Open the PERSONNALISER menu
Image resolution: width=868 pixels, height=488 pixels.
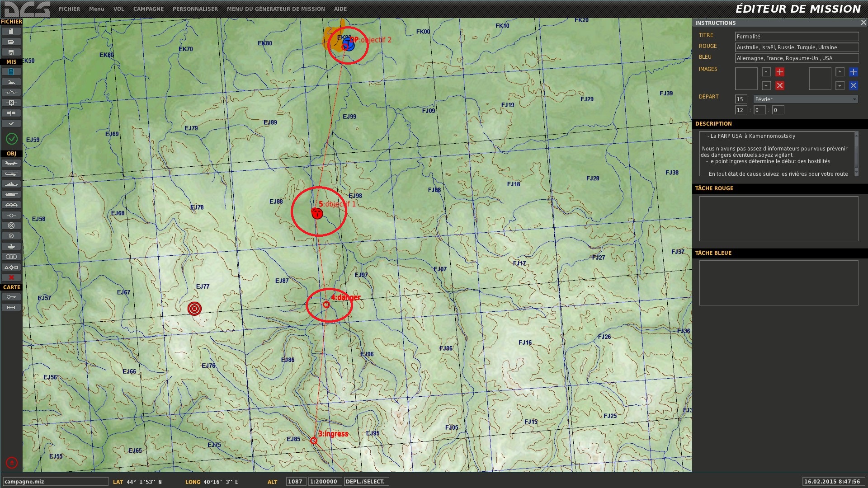point(195,9)
